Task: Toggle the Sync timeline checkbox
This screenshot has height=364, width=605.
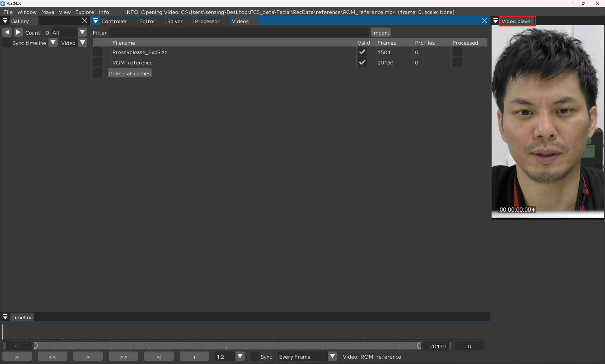Action: click(x=7, y=43)
